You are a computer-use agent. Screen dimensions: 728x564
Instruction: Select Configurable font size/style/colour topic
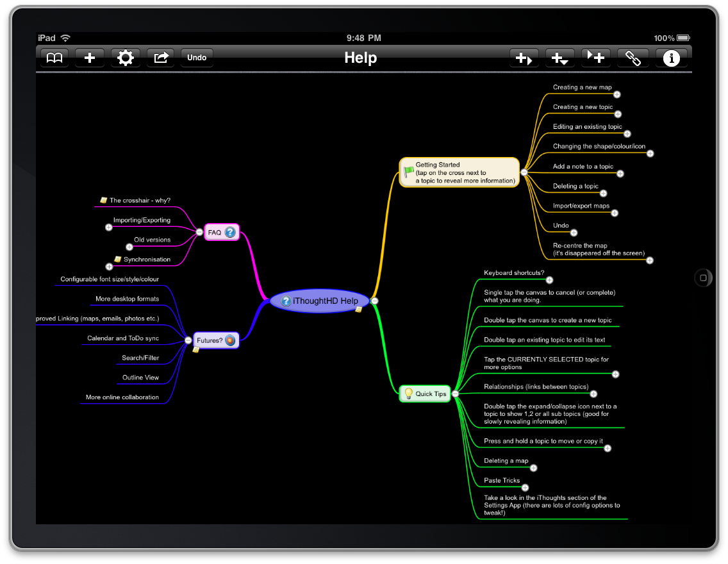coord(110,279)
